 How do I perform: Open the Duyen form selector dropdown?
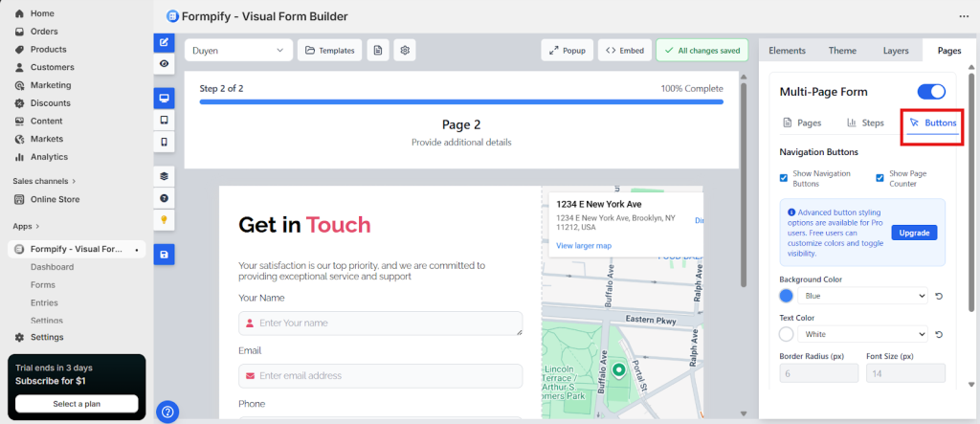click(x=239, y=51)
